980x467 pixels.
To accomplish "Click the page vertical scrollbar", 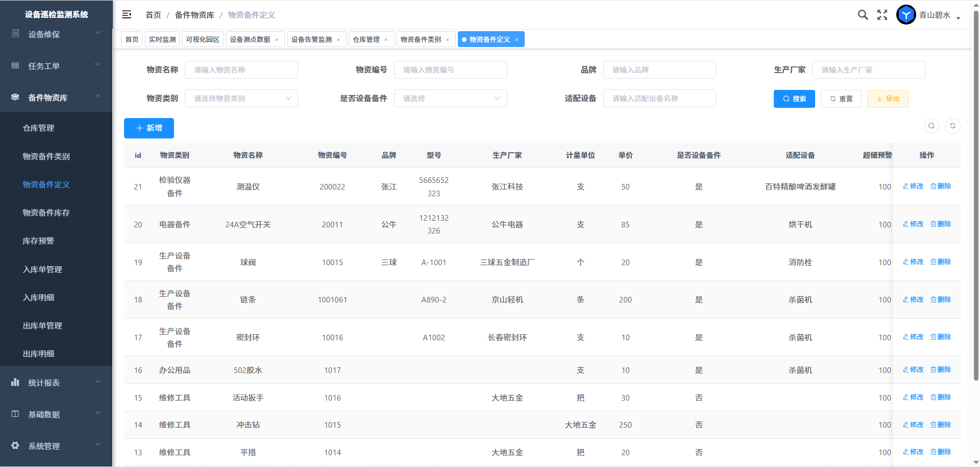I will [x=976, y=204].
